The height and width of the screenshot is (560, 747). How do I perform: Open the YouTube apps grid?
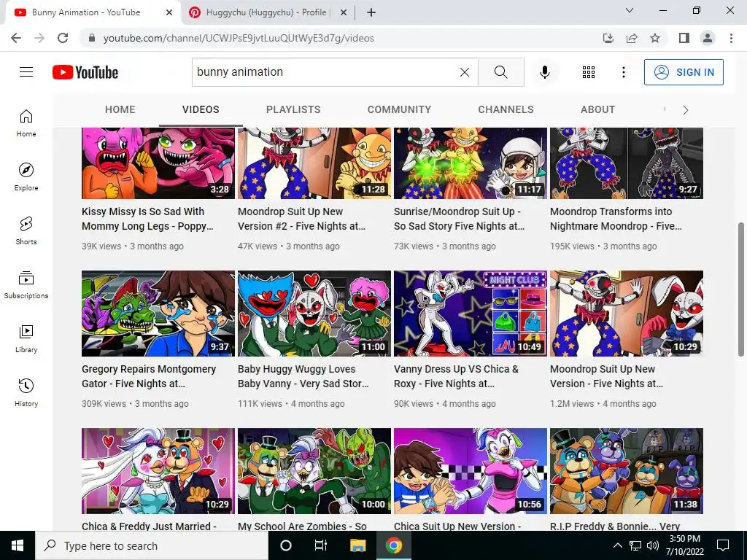point(589,72)
